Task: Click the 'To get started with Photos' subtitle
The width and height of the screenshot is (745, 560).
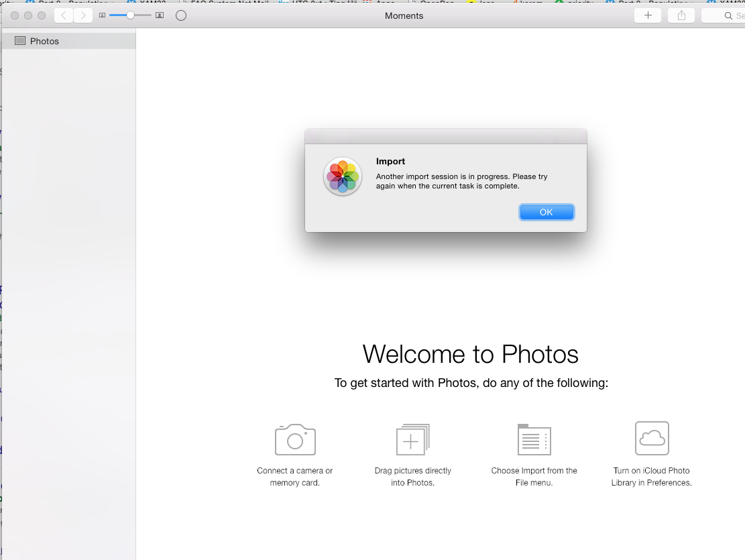Action: click(x=471, y=383)
